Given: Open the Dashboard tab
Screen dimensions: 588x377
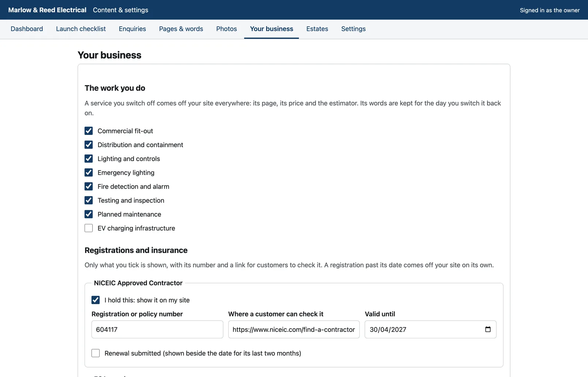Looking at the screenshot, I should (27, 29).
